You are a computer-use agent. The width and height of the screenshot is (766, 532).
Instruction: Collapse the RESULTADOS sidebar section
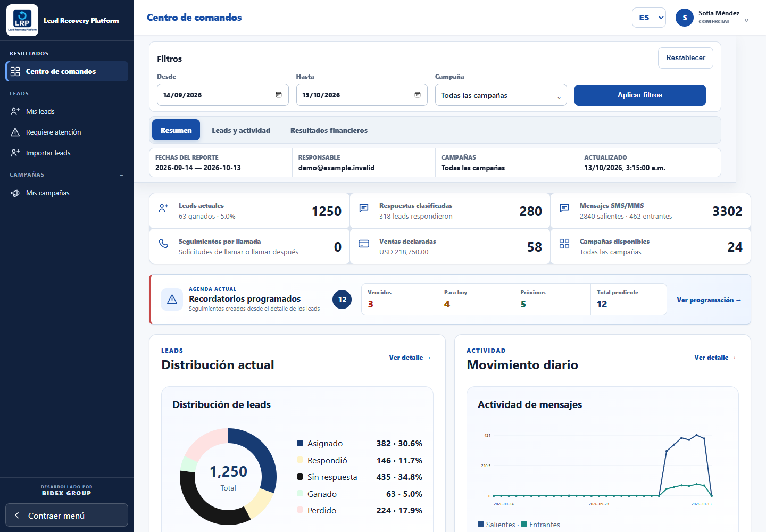[x=121, y=54]
